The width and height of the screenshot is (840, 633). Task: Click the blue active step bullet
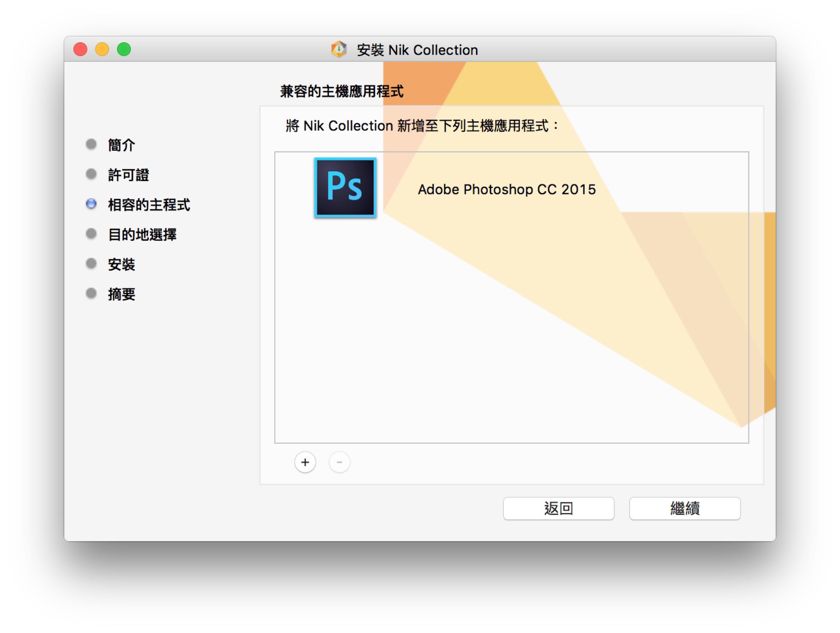[x=91, y=204]
